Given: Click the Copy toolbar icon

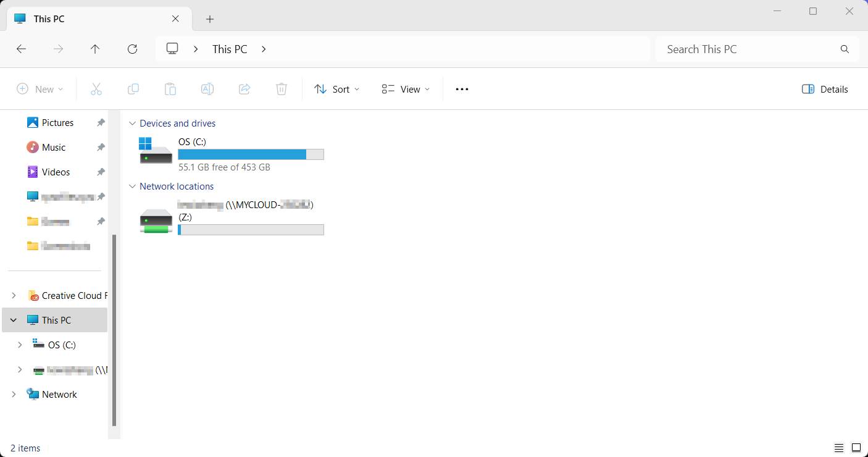Looking at the screenshot, I should (133, 89).
